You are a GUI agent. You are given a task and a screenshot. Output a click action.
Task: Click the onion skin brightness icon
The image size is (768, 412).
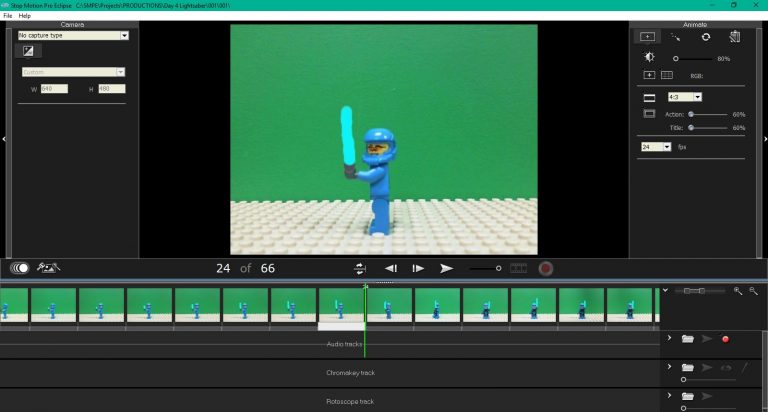click(x=649, y=57)
